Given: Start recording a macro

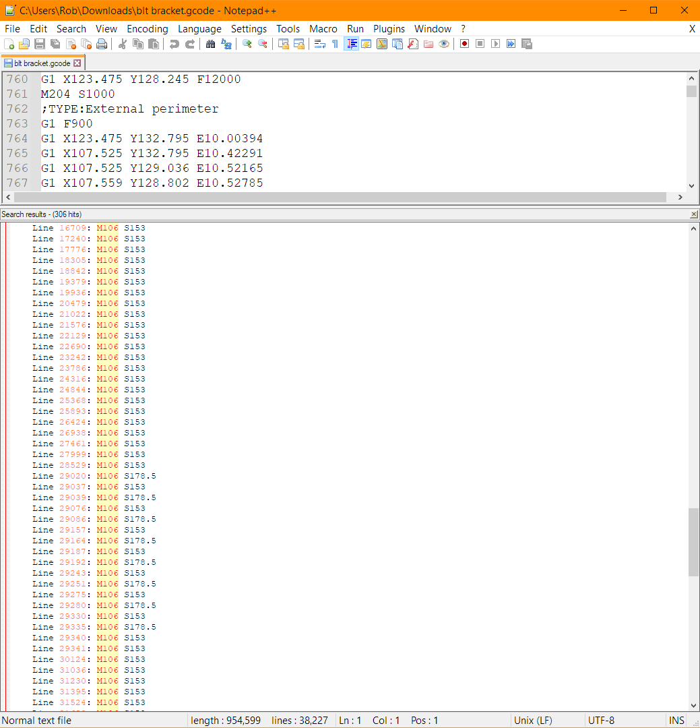Looking at the screenshot, I should [x=464, y=43].
